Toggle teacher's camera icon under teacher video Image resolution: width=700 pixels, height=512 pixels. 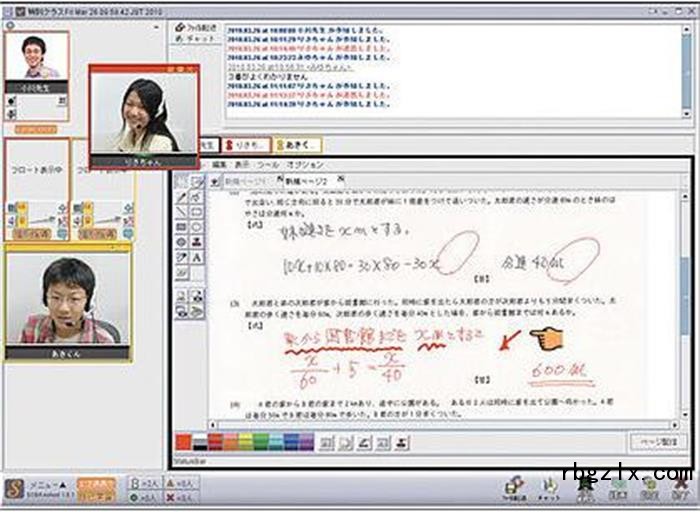click(12, 114)
